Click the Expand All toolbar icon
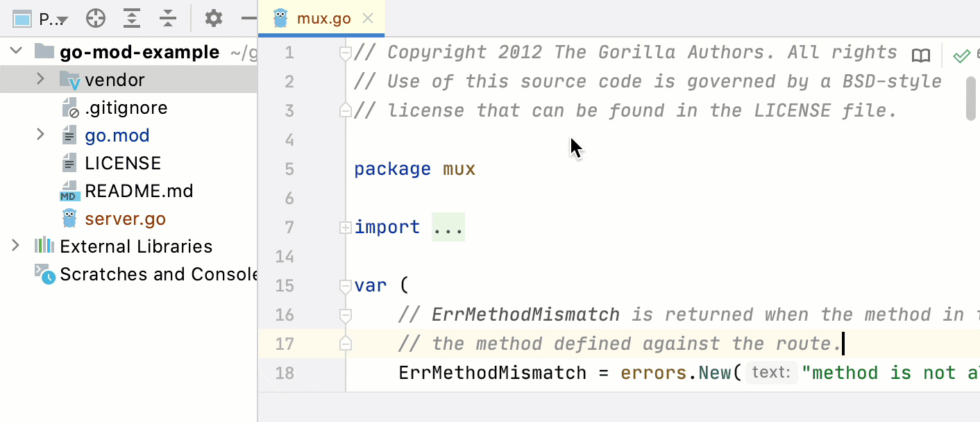Image resolution: width=980 pixels, height=422 pixels. (132, 19)
